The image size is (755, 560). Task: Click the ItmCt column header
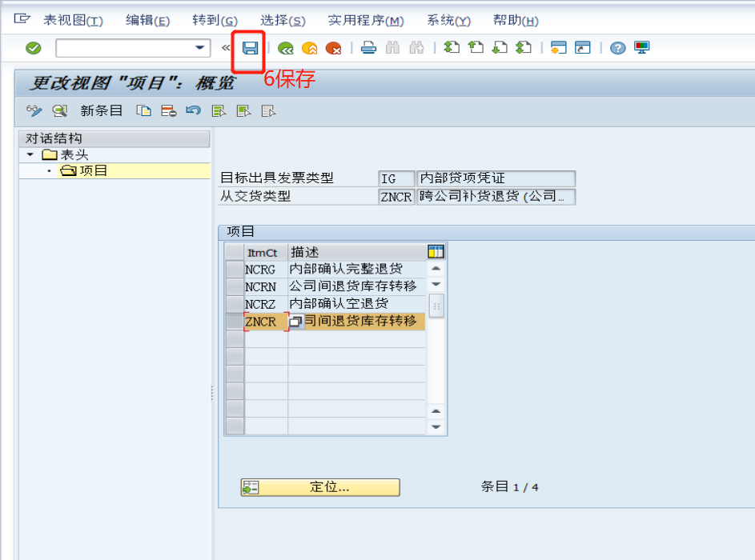coord(266,252)
